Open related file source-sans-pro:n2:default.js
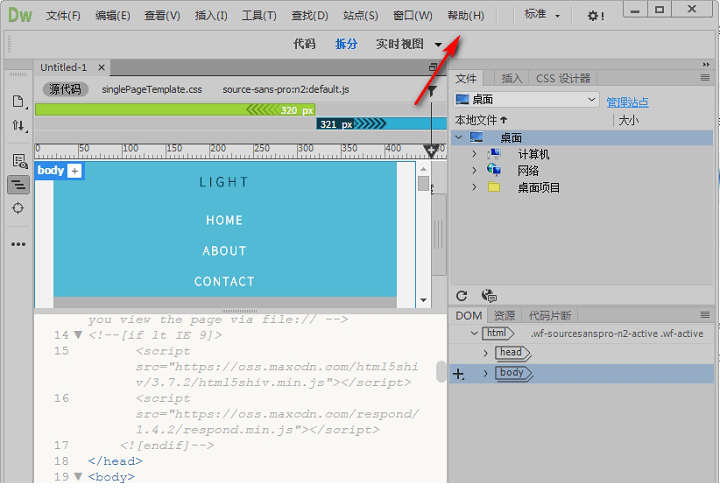The height and width of the screenshot is (502, 720). coord(286,89)
